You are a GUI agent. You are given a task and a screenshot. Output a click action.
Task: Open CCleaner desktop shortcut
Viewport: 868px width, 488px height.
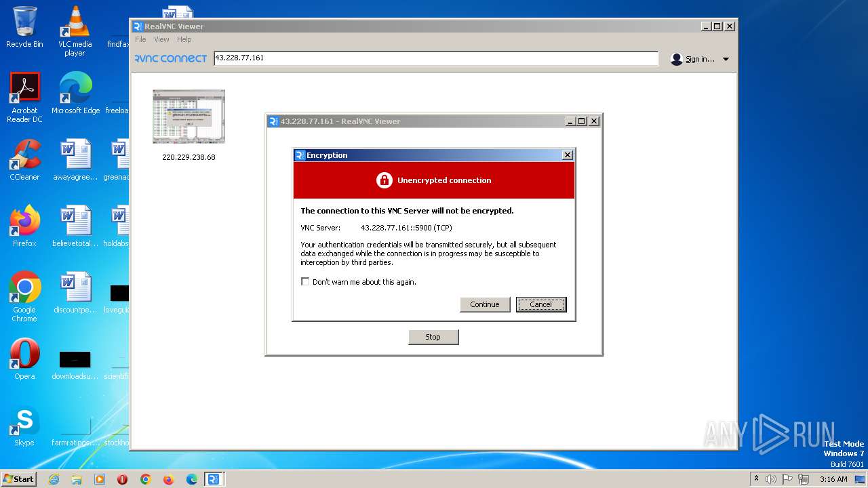click(24, 160)
